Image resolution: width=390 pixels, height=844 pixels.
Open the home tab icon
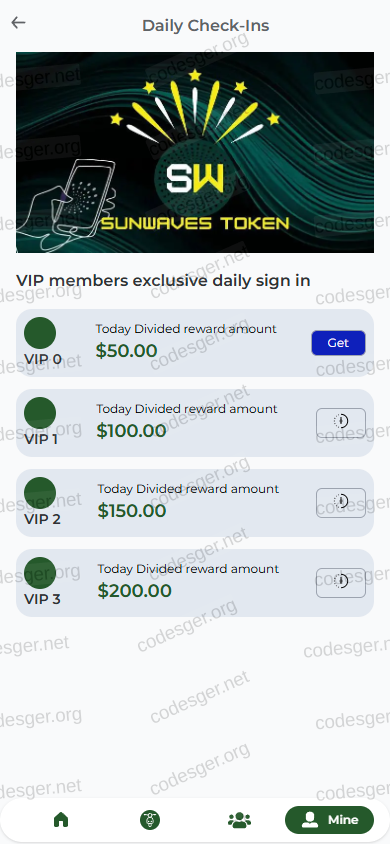(x=61, y=820)
